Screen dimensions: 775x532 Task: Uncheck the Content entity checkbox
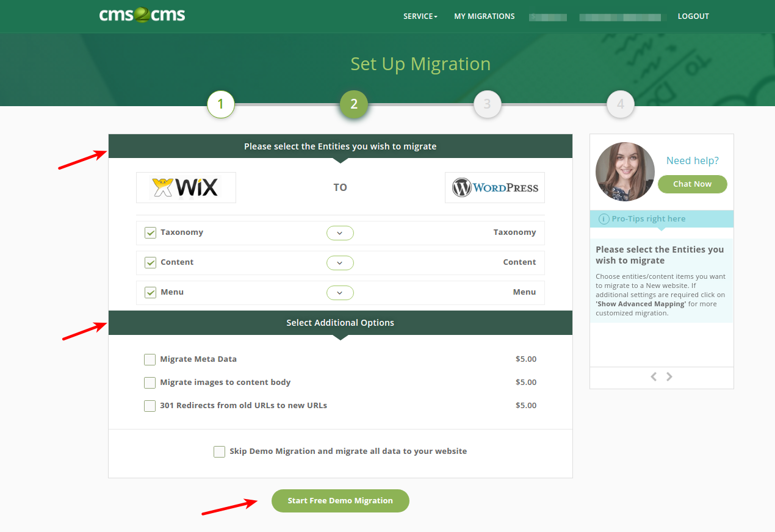click(x=150, y=262)
